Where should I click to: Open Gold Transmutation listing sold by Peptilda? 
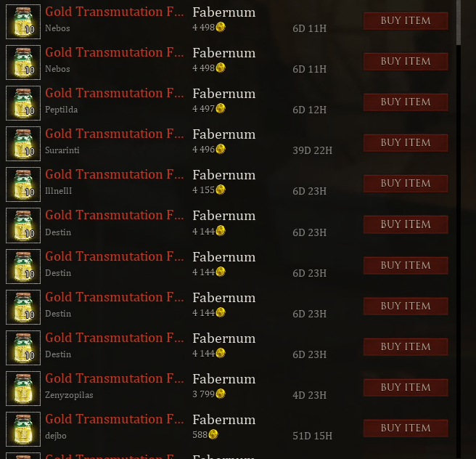click(114, 93)
